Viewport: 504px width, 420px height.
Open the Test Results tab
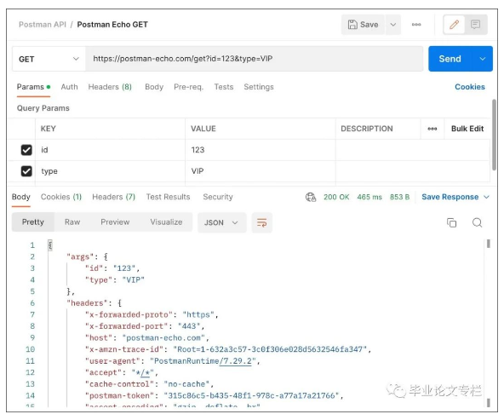[168, 197]
